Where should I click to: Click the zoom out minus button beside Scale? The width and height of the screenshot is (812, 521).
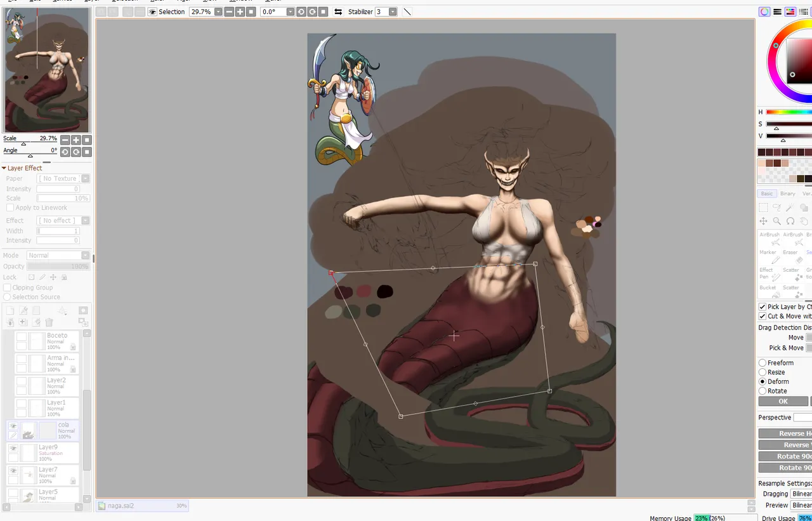[x=65, y=140]
